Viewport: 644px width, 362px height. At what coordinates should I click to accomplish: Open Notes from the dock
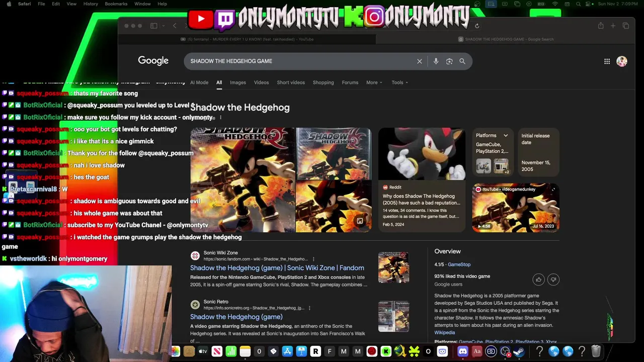[245, 351]
